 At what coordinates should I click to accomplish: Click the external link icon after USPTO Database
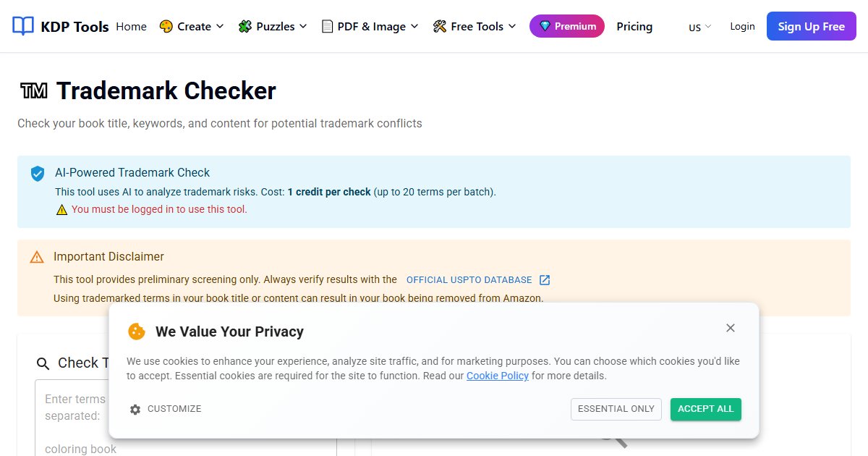coord(545,280)
